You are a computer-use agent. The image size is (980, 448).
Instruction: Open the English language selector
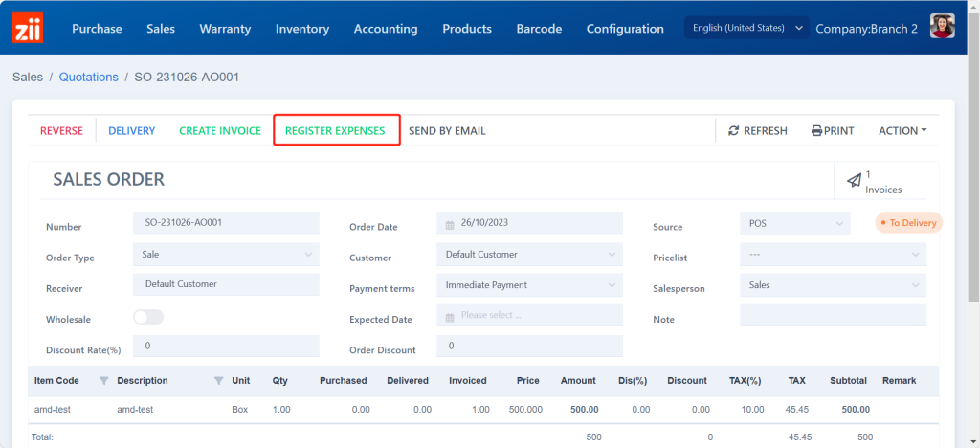[x=747, y=28]
